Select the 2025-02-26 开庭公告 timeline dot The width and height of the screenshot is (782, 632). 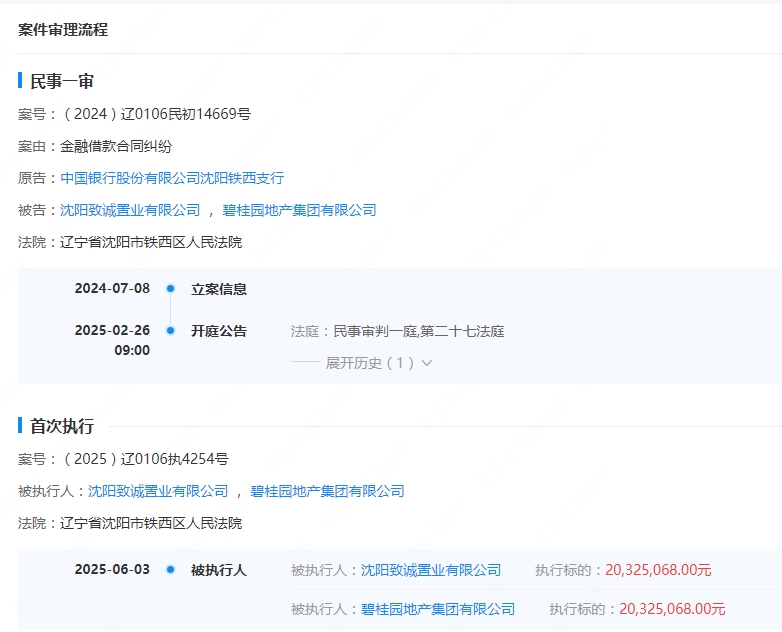tap(171, 330)
